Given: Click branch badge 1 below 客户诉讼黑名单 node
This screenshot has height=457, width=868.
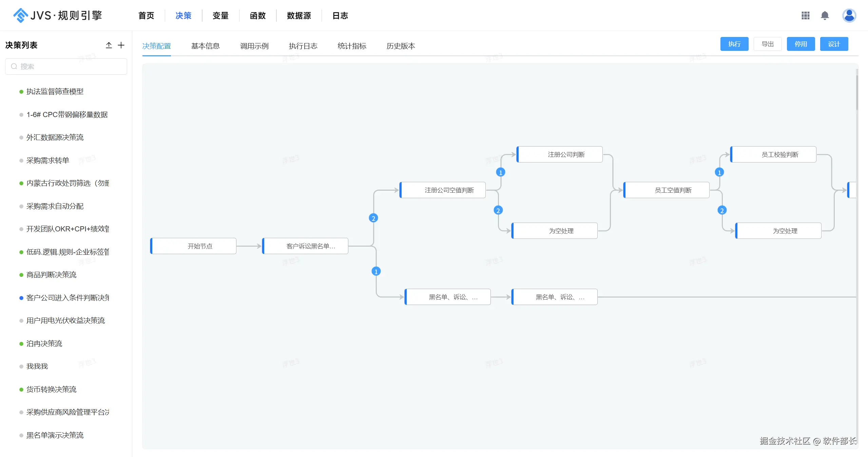Looking at the screenshot, I should [x=376, y=271].
